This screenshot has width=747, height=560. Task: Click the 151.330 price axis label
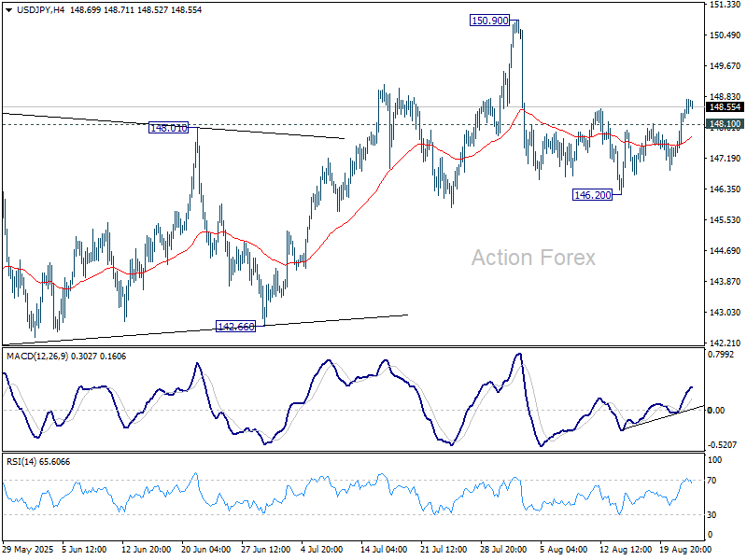coord(725,5)
